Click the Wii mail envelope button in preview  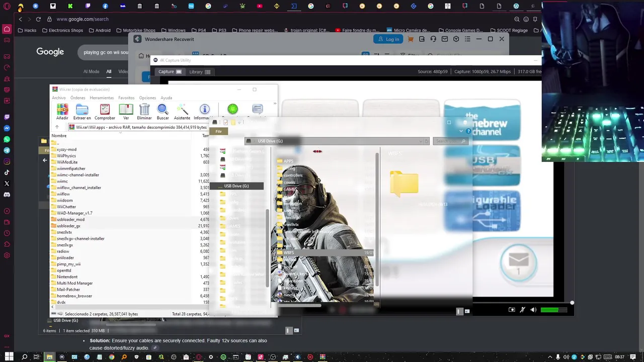click(x=518, y=262)
